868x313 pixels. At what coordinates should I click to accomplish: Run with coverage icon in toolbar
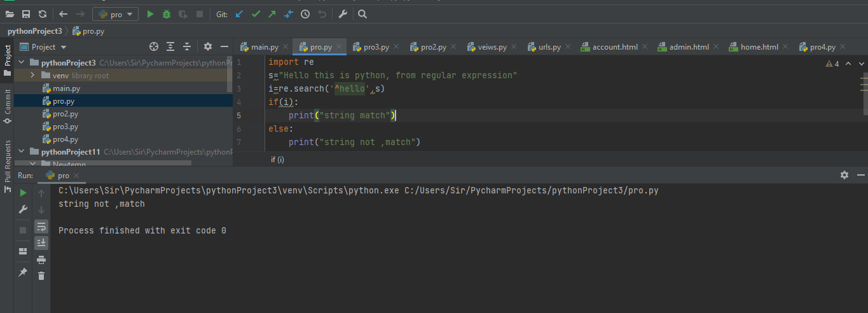(x=183, y=14)
